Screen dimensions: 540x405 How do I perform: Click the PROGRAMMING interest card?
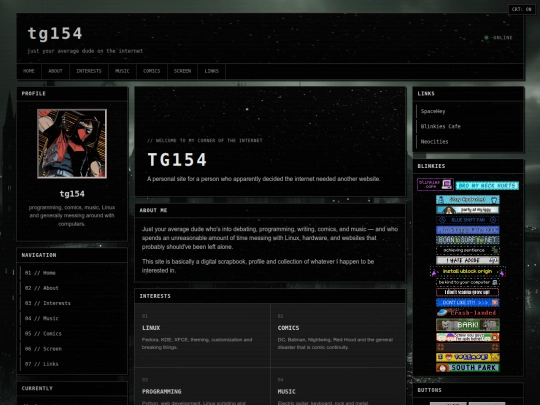[x=202, y=386]
